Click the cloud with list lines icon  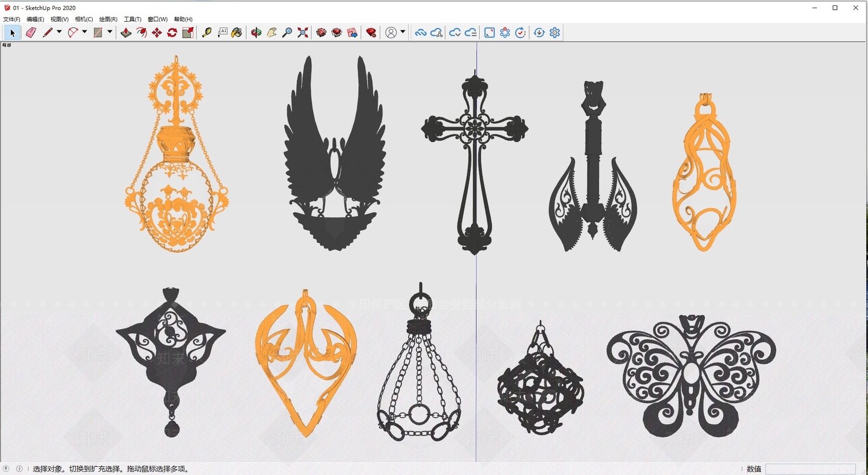tap(470, 33)
